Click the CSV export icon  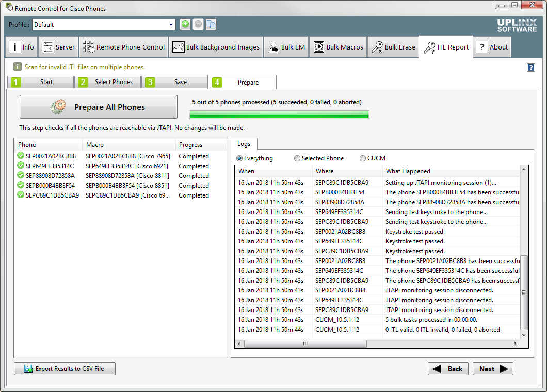click(28, 369)
